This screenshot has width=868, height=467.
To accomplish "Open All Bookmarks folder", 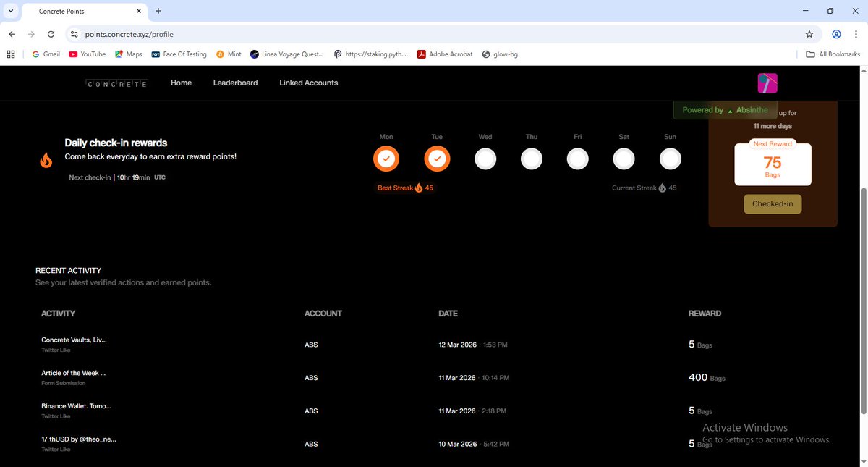I will [833, 54].
